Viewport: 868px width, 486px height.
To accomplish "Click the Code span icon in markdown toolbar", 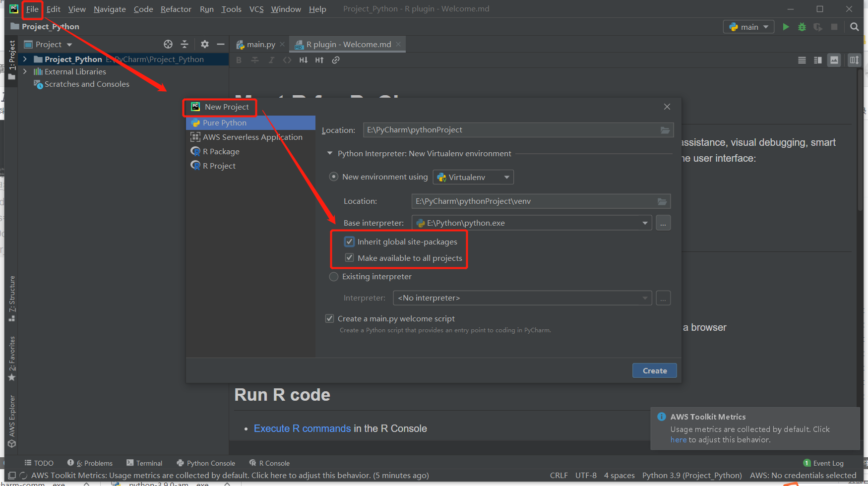I will tap(287, 60).
